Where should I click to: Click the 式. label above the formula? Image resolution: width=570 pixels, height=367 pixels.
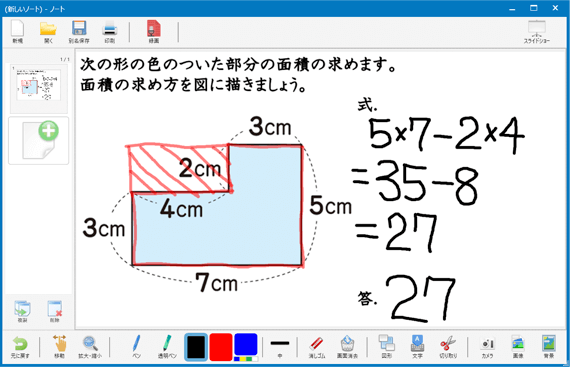click(x=368, y=105)
